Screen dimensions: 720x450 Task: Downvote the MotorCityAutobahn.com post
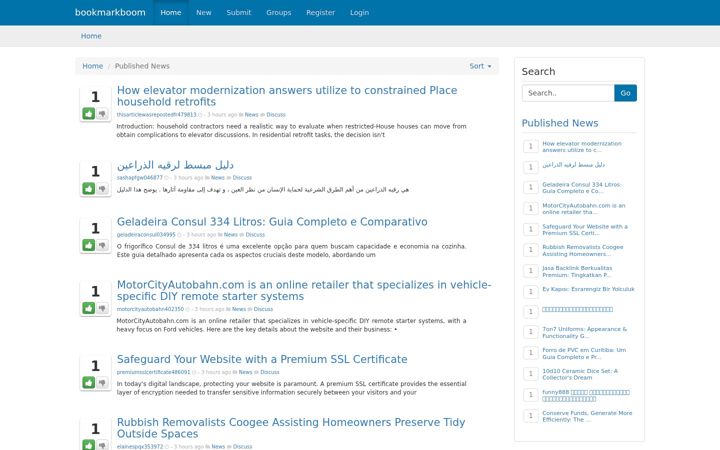[x=102, y=308]
